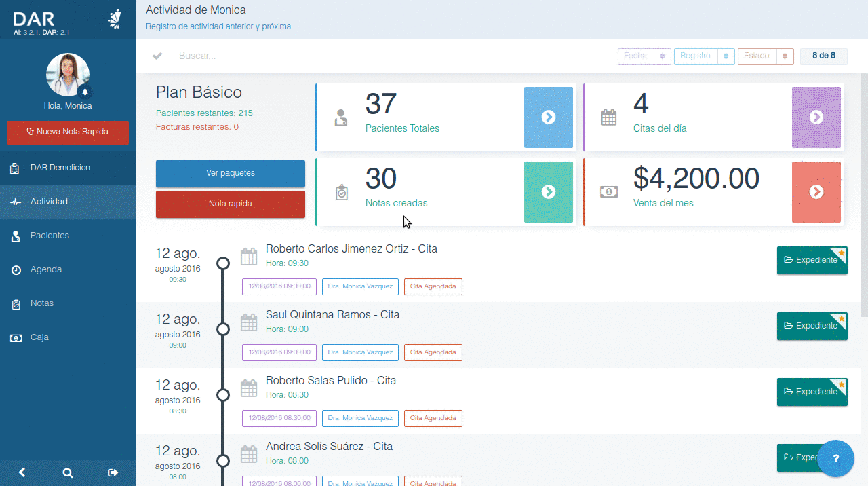Open the blue arrow on Pacientes Totales card
The image size is (868, 486).
tap(549, 117)
